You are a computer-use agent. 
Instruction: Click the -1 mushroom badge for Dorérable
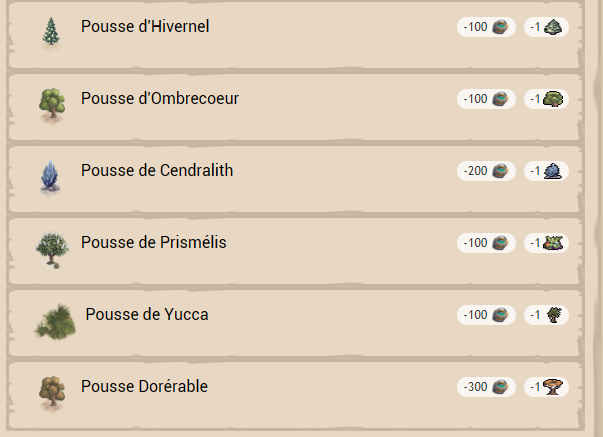point(546,387)
